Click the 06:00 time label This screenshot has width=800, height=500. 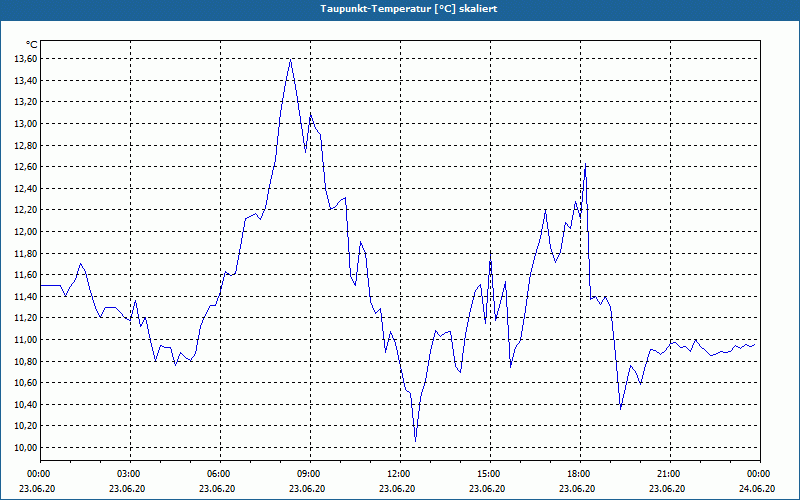point(217,474)
